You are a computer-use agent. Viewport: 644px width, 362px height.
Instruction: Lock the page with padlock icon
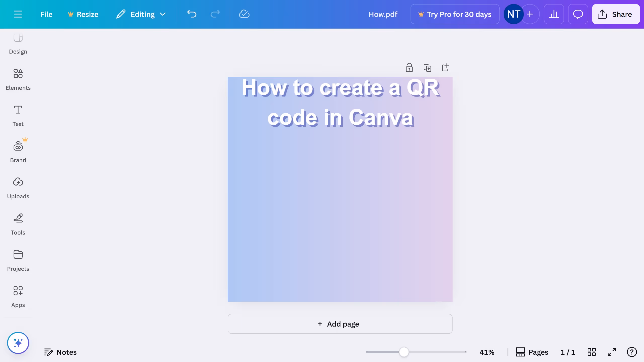tap(409, 68)
